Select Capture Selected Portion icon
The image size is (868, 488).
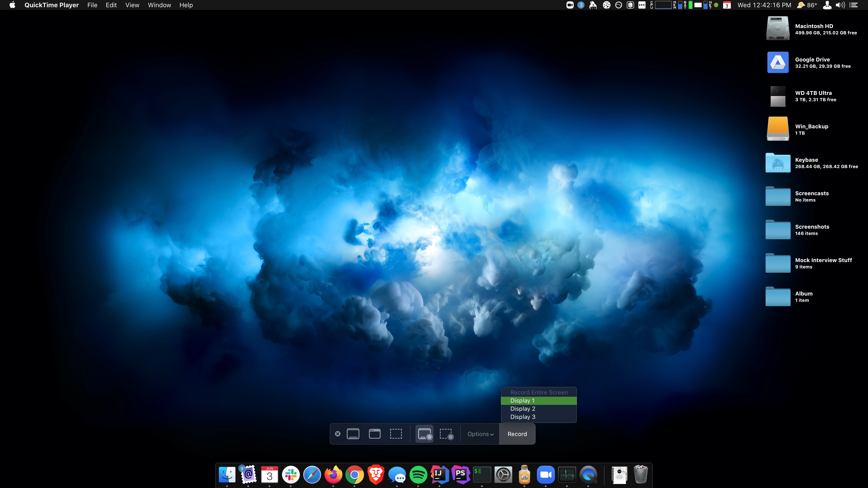[396, 434]
